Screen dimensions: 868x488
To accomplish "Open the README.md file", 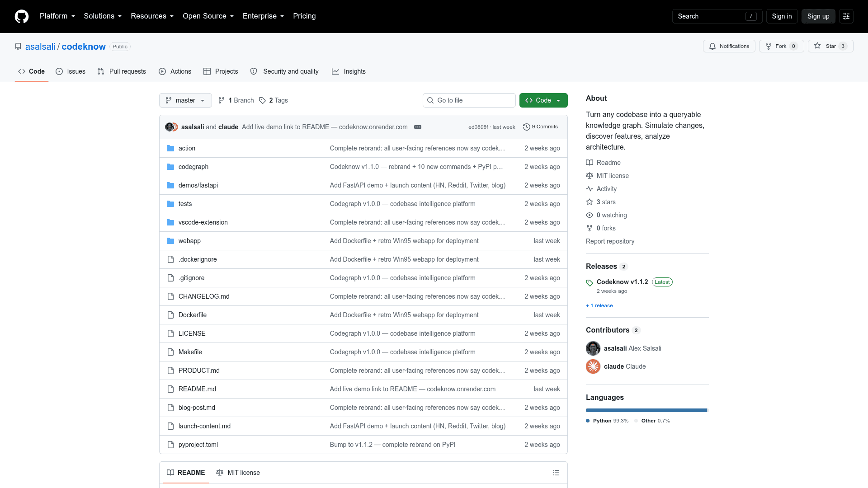I will click(197, 389).
